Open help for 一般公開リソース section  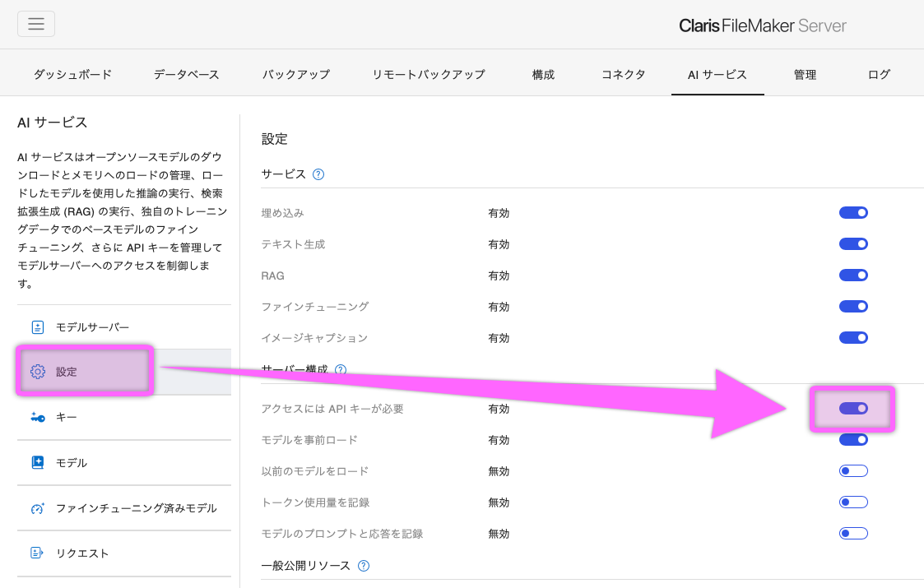(x=364, y=566)
